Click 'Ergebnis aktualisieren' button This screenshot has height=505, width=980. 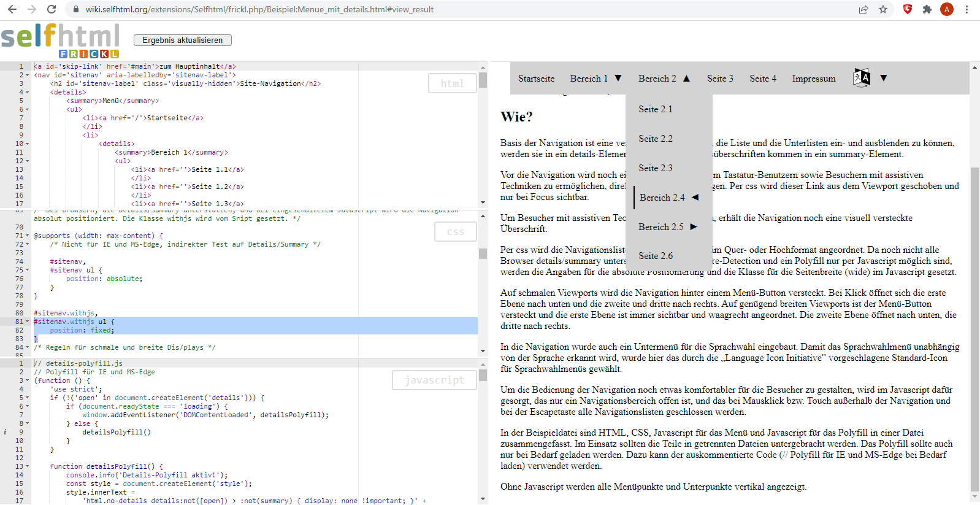tap(183, 40)
